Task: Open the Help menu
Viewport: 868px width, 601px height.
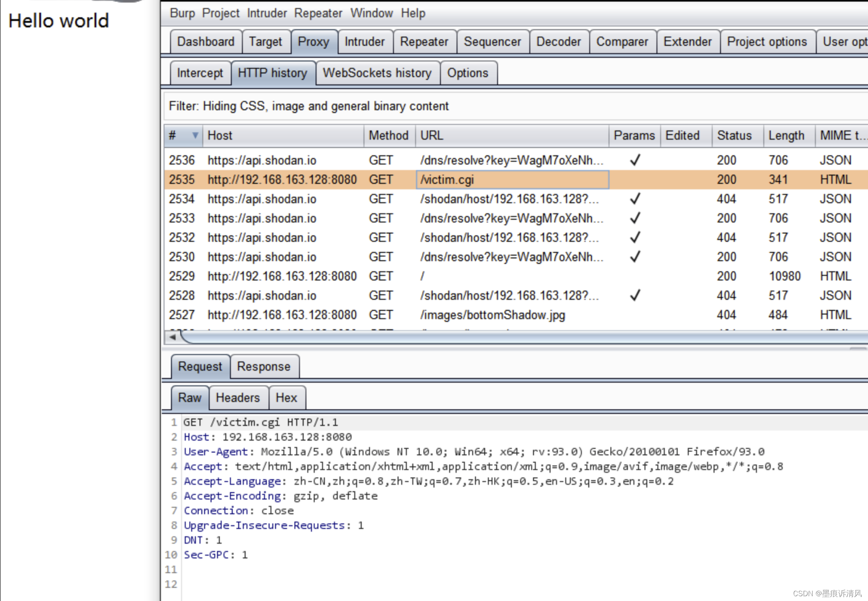Action: tap(413, 13)
